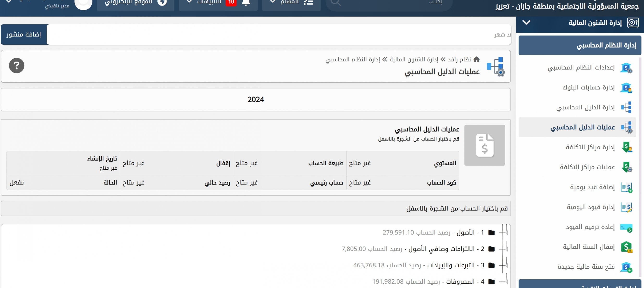Click the close fiscal year icon (إقفال السنة المالية)

coord(626,247)
